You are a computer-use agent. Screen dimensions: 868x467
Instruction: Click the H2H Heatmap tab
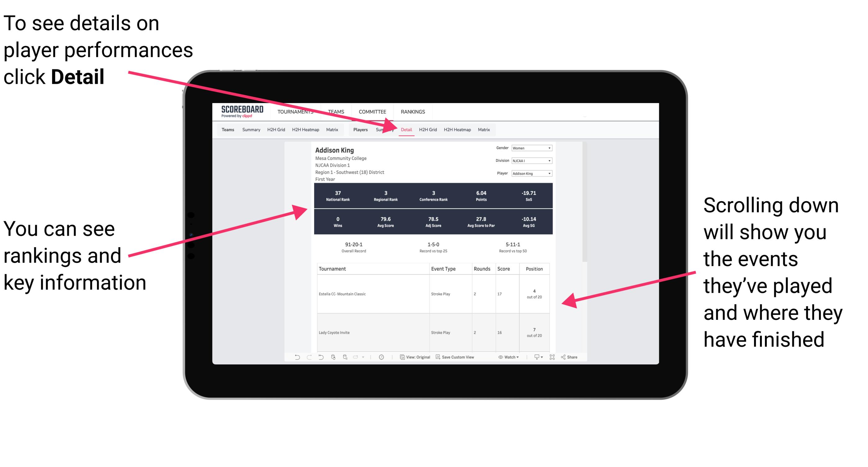pyautogui.click(x=457, y=129)
